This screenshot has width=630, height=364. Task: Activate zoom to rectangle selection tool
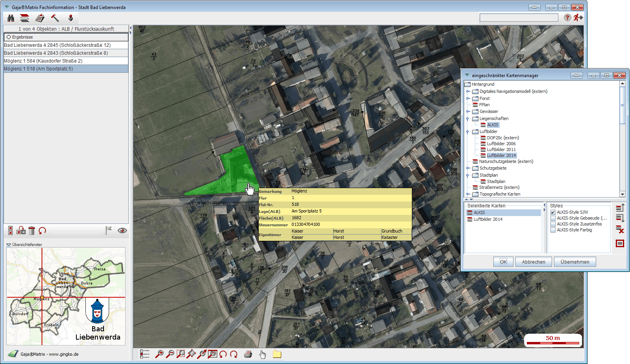click(180, 354)
